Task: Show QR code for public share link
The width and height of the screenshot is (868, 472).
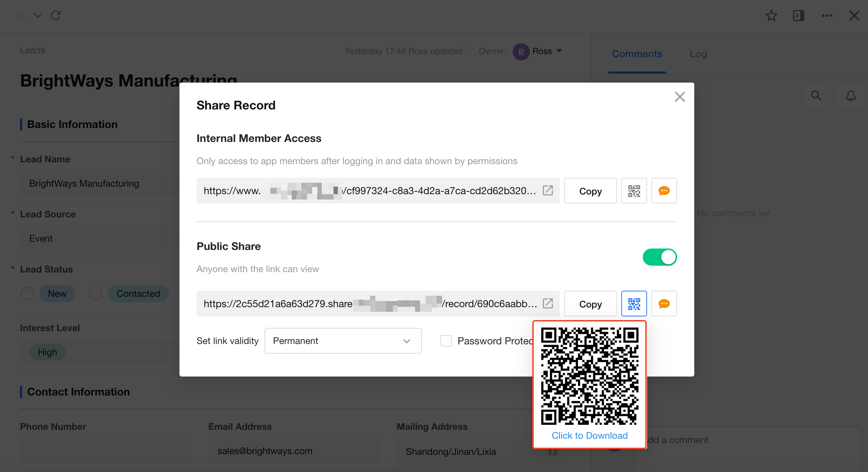Action: (x=634, y=304)
